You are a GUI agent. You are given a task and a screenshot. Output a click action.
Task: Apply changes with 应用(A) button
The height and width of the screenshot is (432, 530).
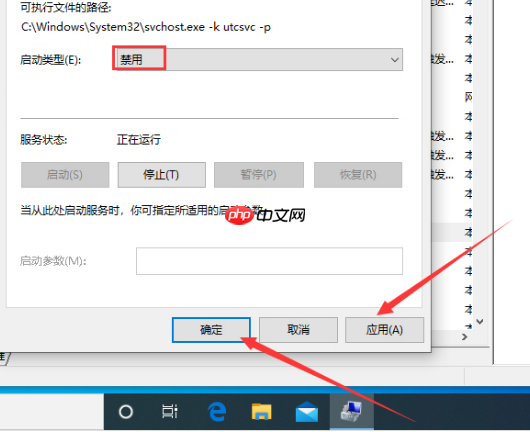click(x=384, y=330)
